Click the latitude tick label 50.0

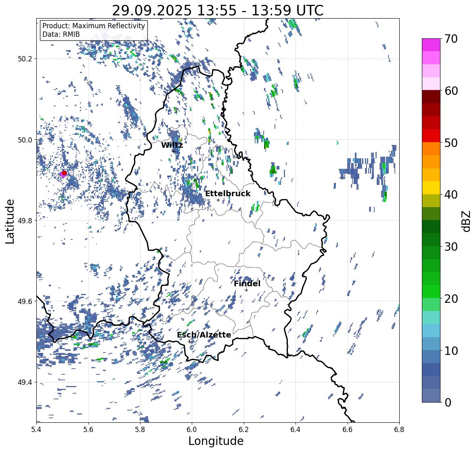(25, 140)
